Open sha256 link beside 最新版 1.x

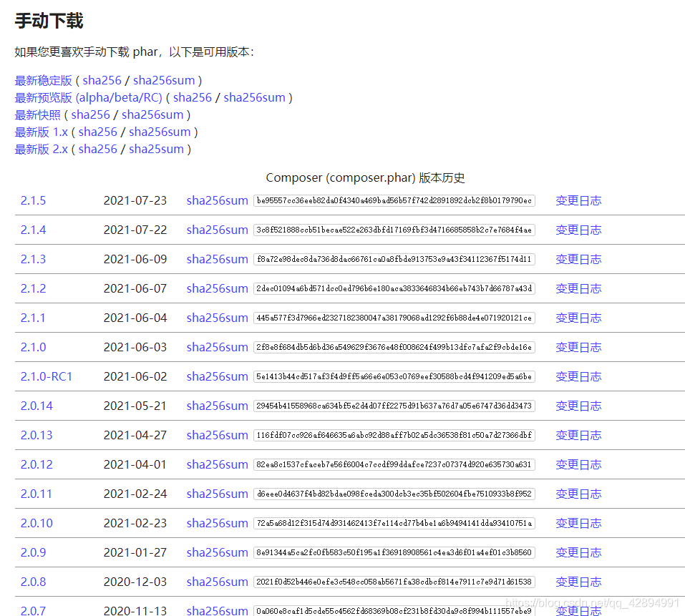pyautogui.click(x=98, y=132)
